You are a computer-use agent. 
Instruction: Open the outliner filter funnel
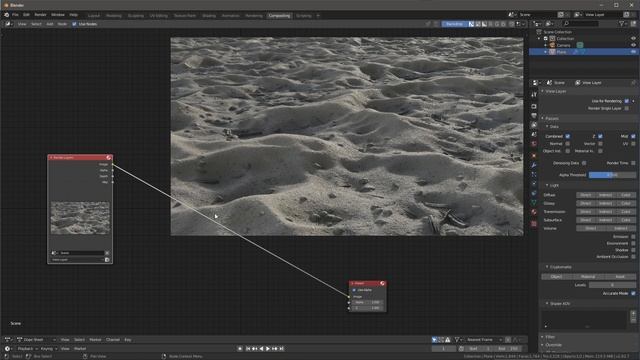[622, 24]
